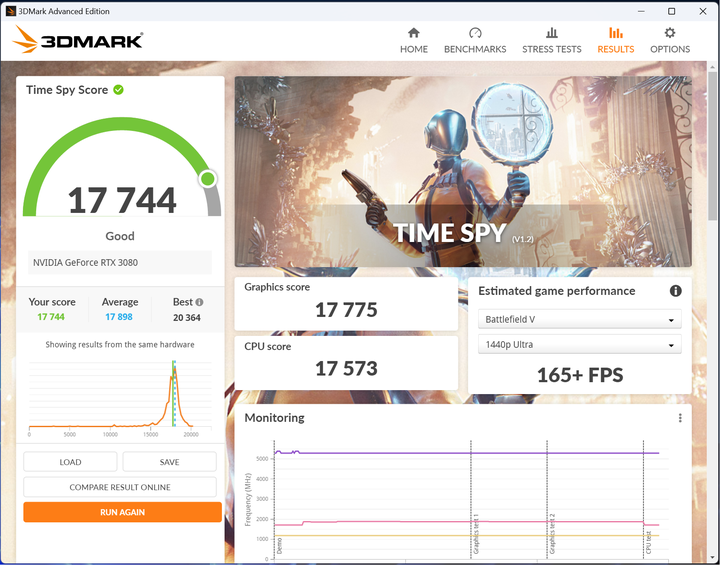Image resolution: width=720 pixels, height=566 pixels.
Task: Click the Monitoring panel heading
Action: click(x=274, y=418)
